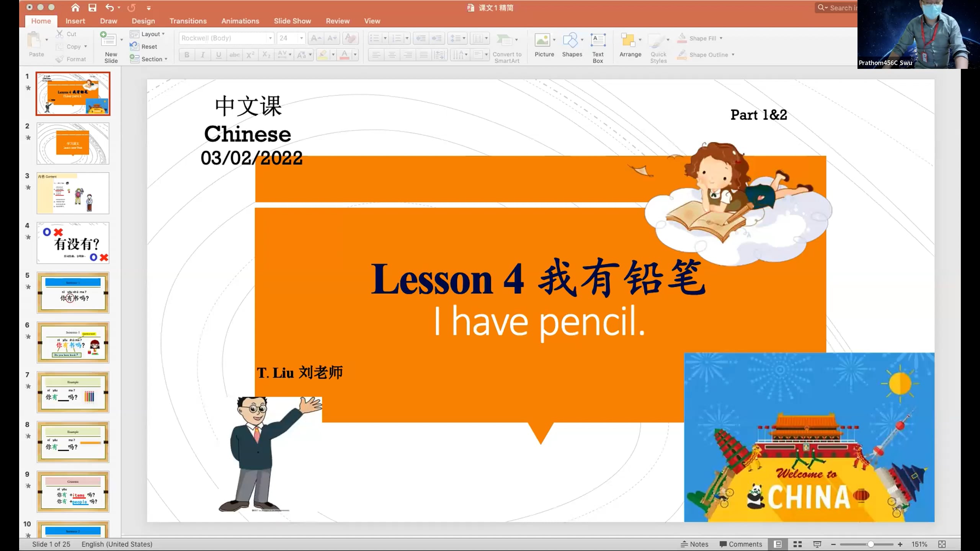Expand the Shape Outline dropdown arrow
This screenshot has height=551, width=980.
click(x=733, y=54)
